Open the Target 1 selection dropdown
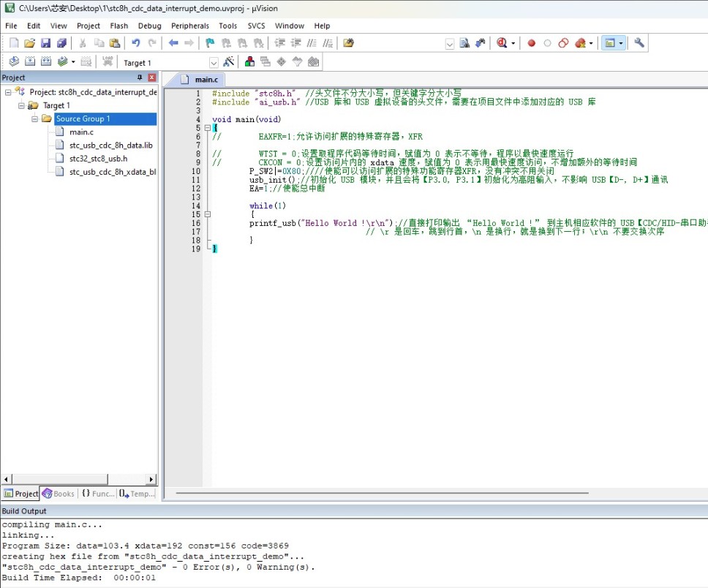 click(x=214, y=62)
